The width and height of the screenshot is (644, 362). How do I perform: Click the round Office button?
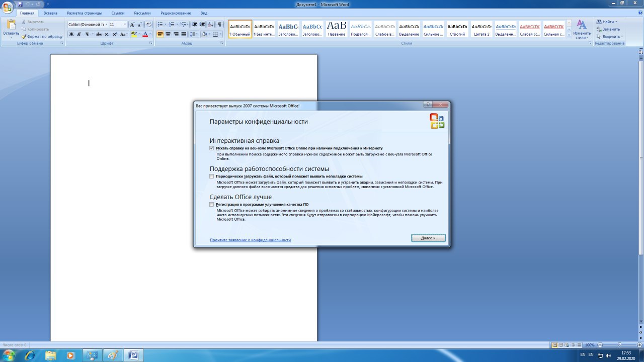click(8, 7)
